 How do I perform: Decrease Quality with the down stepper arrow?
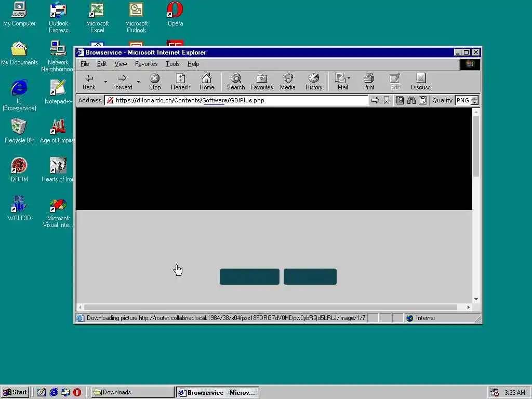[475, 102]
